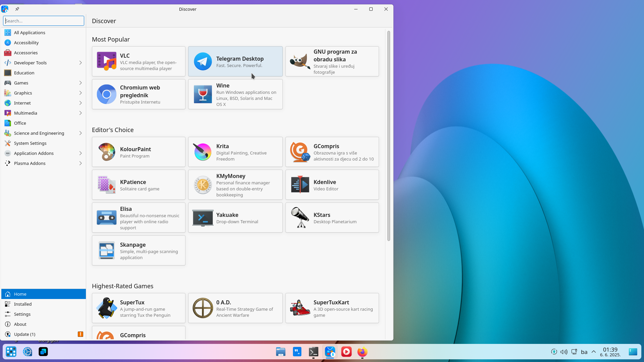Open the About page
644x362 pixels.
pyautogui.click(x=44, y=324)
